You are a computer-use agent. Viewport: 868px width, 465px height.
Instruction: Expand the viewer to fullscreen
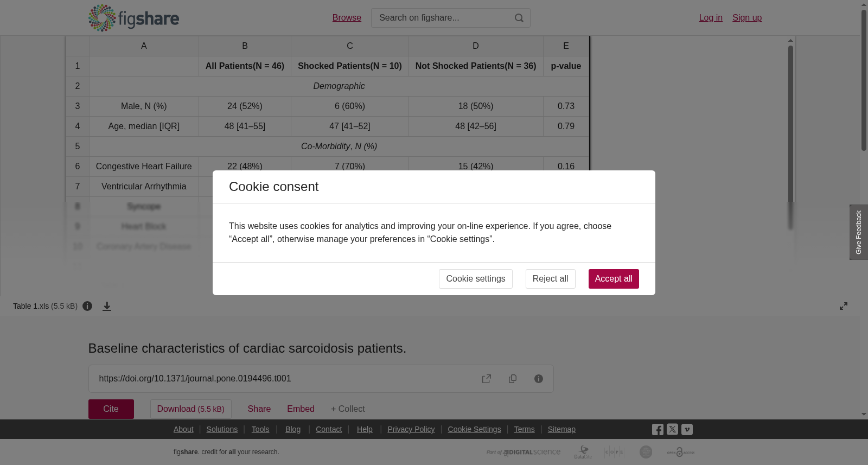click(x=844, y=306)
